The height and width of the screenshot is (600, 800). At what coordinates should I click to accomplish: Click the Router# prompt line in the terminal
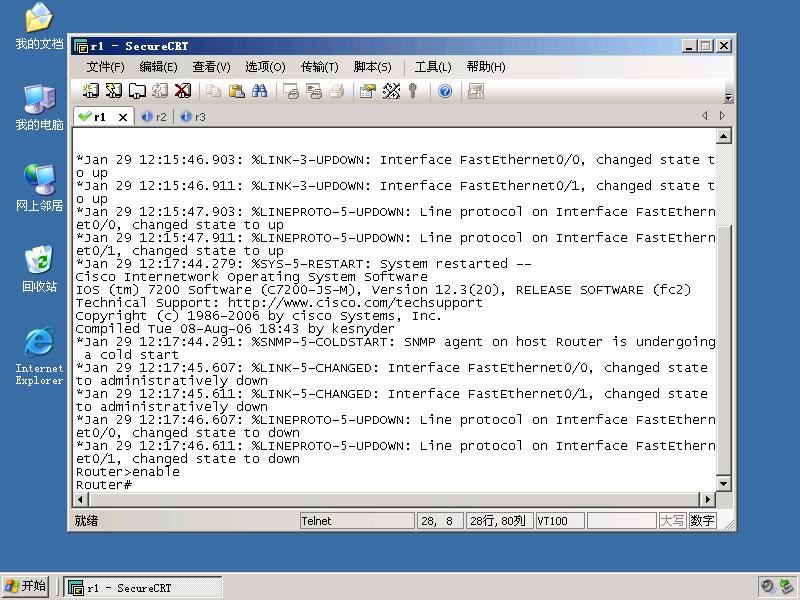click(104, 485)
